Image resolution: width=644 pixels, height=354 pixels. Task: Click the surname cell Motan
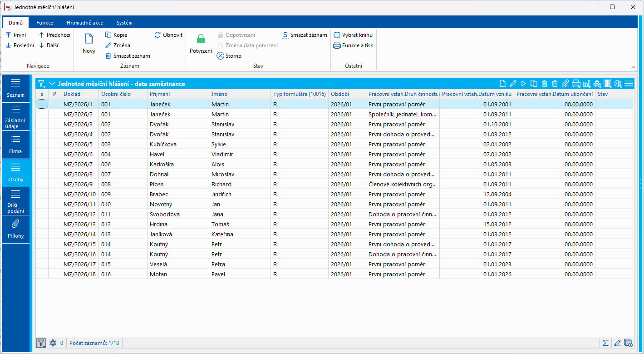pos(178,274)
